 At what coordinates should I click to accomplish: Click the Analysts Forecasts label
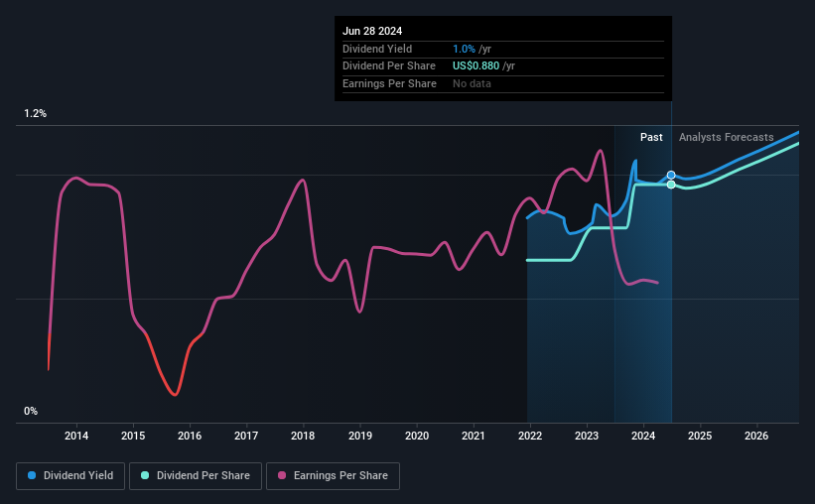click(726, 137)
